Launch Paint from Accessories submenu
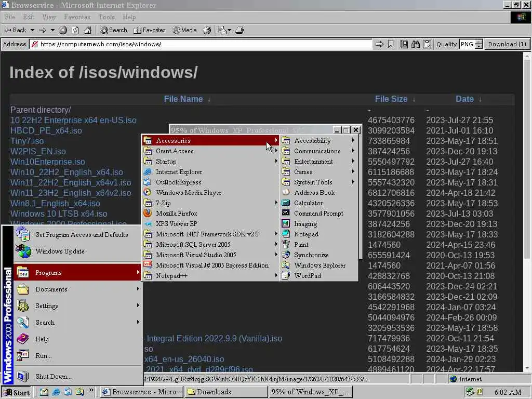Viewport: 532px width, 399px height. click(318, 245)
